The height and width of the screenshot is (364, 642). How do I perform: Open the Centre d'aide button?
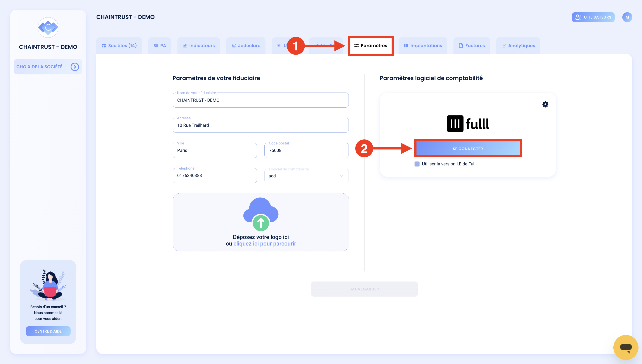coord(48,331)
